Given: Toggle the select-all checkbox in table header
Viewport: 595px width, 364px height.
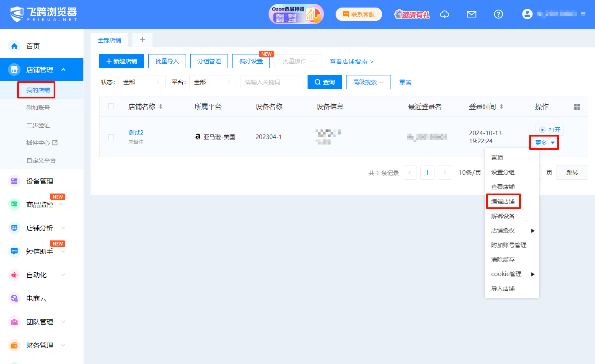Looking at the screenshot, I should (x=111, y=106).
